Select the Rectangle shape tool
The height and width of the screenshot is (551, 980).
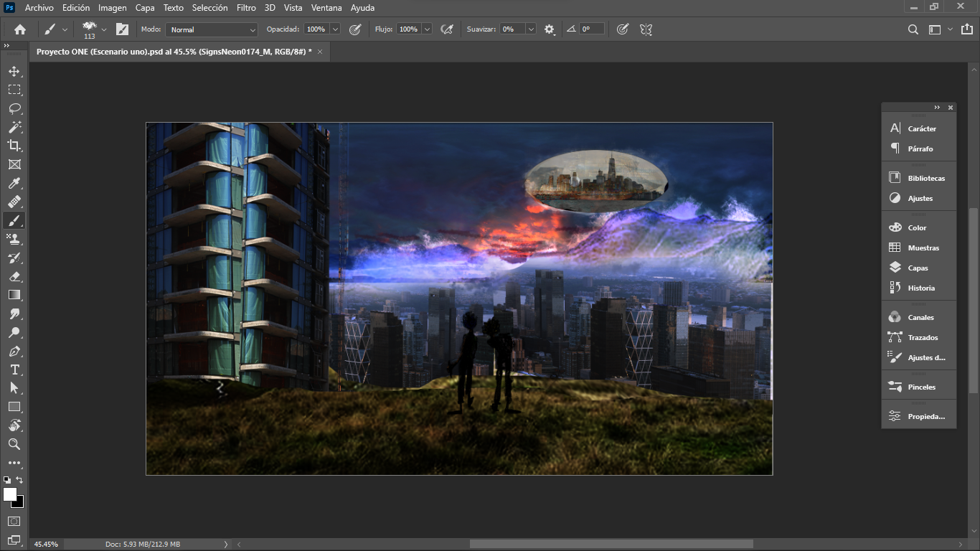(x=14, y=407)
